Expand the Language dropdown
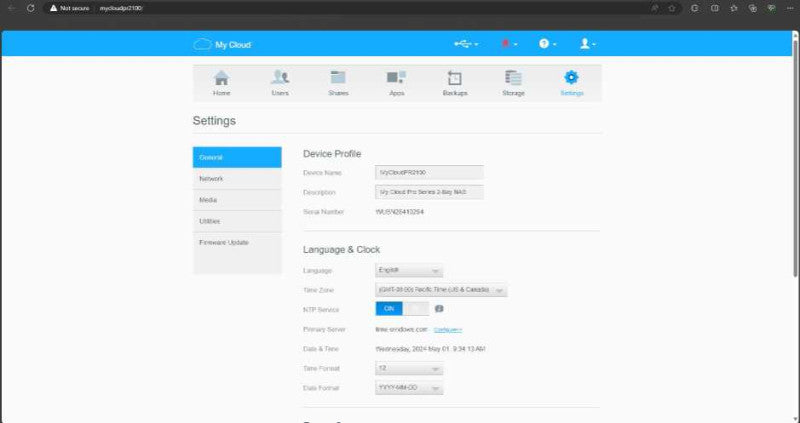The width and height of the screenshot is (800, 423). [409, 270]
